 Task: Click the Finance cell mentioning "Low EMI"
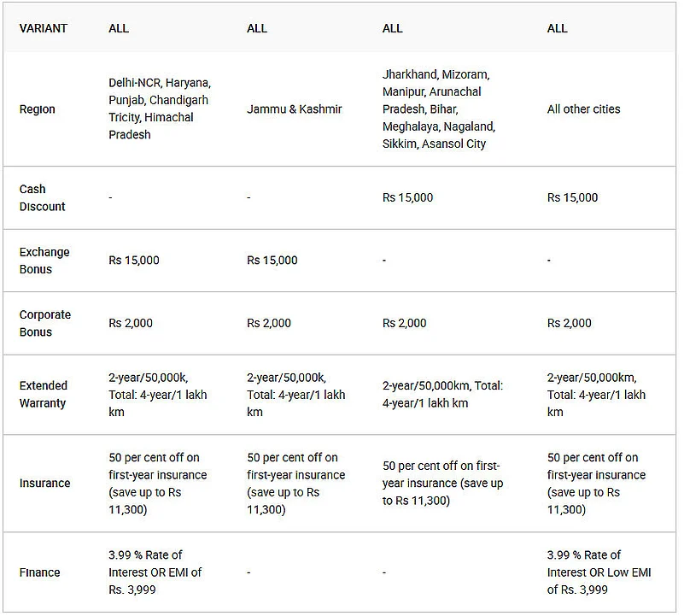click(x=598, y=572)
